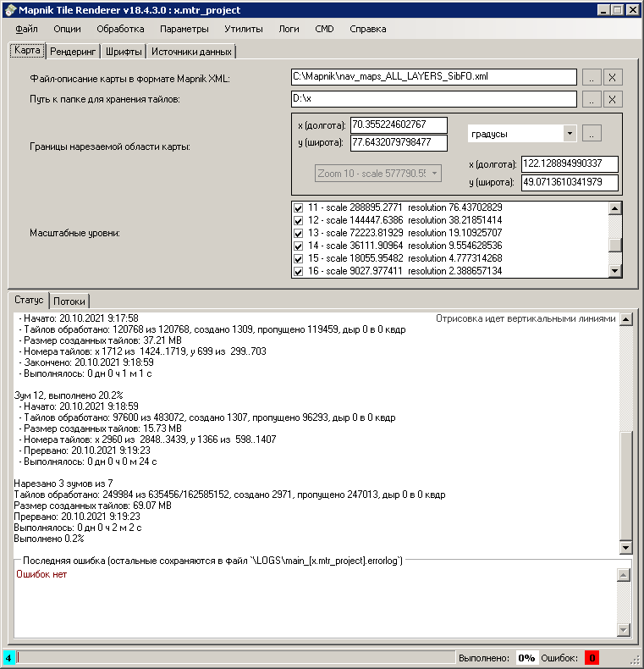This screenshot has height=669, width=644.
Task: Uncheck zoom level 13 scale 72223.81929
Action: pyautogui.click(x=298, y=234)
